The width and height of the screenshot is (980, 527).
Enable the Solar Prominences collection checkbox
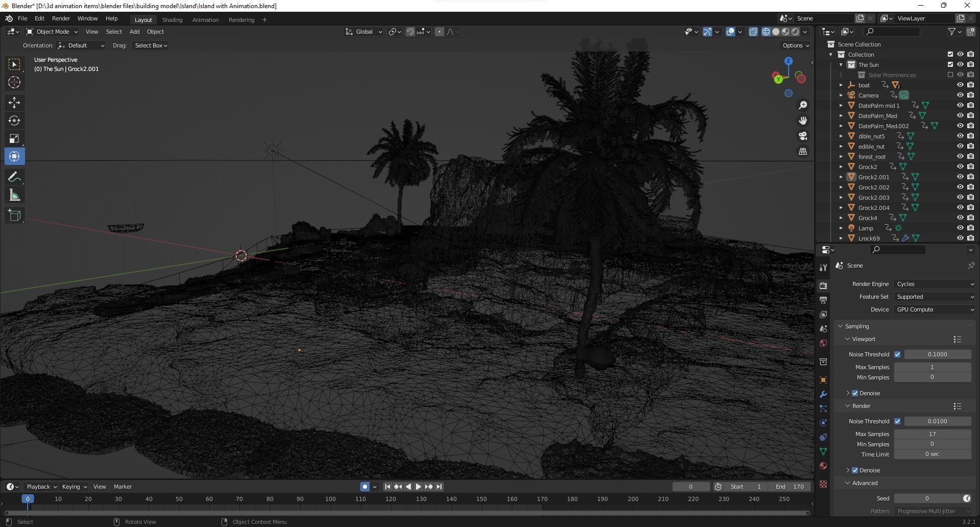[950, 75]
